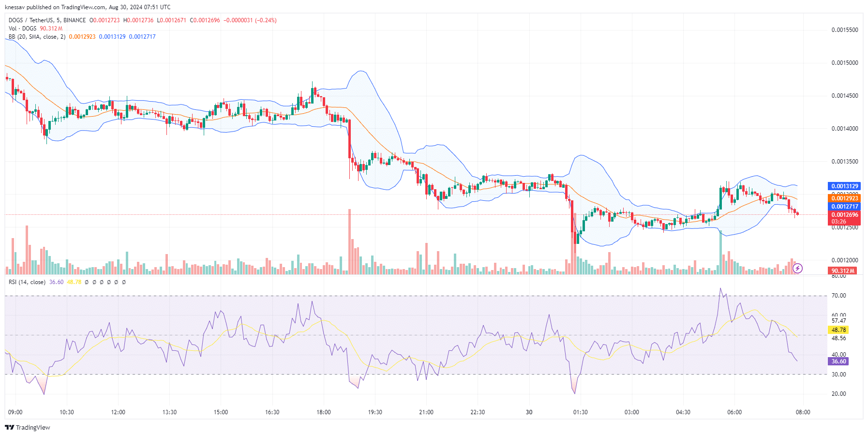Click the 10:30 time axis label
This screenshot has height=436, width=868.
coord(67,412)
